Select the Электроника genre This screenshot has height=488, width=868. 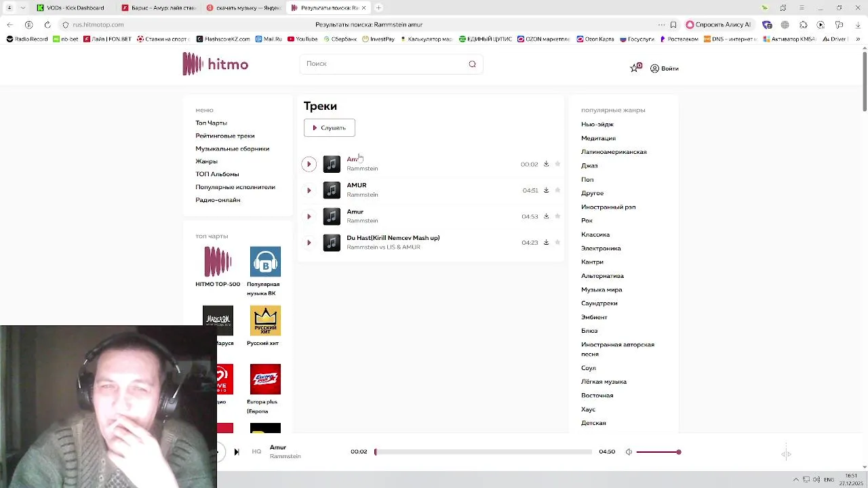(x=601, y=248)
